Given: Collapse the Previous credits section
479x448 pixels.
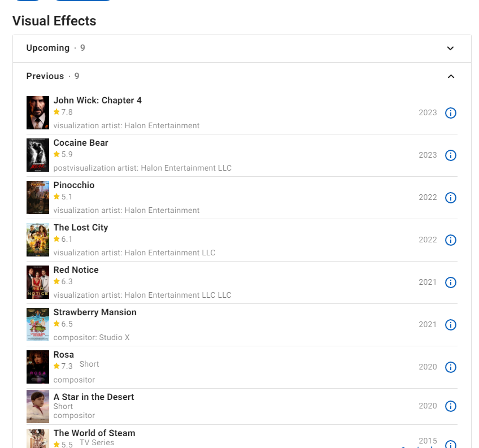Looking at the screenshot, I should (x=451, y=76).
